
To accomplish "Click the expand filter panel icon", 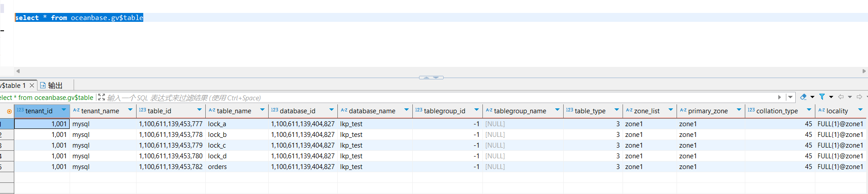I will pyautogui.click(x=101, y=97).
